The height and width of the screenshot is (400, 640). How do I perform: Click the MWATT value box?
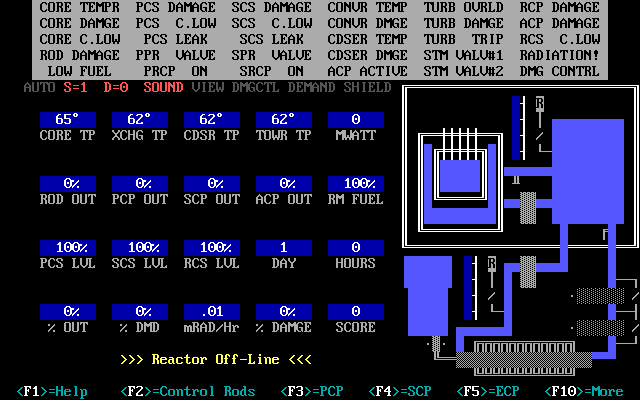[356, 120]
